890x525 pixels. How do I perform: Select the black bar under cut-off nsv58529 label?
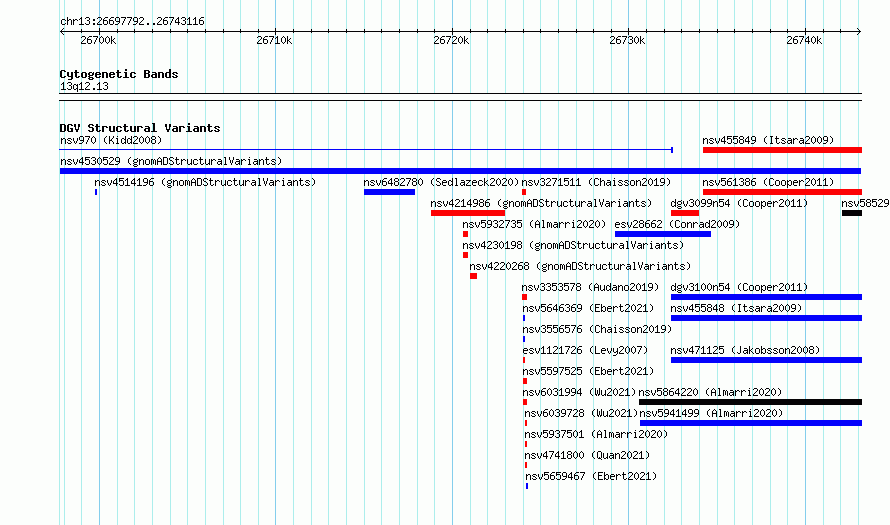pos(852,213)
